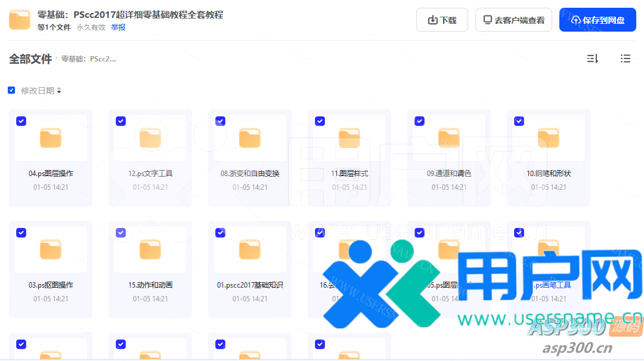
Task: Click the 15.动作和动画 folder name
Action: 150,285
